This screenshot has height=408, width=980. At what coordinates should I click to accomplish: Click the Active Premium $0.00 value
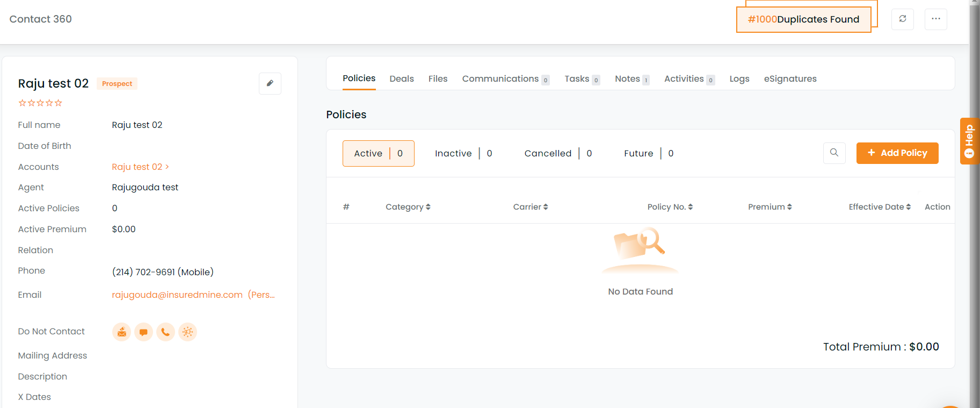point(124,229)
